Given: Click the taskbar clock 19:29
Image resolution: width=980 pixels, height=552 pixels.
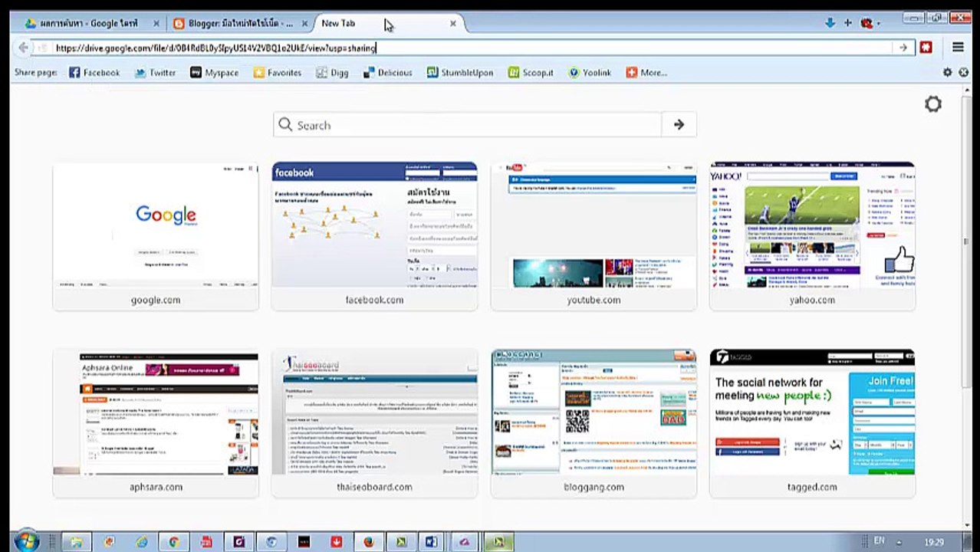Looking at the screenshot, I should point(933,542).
